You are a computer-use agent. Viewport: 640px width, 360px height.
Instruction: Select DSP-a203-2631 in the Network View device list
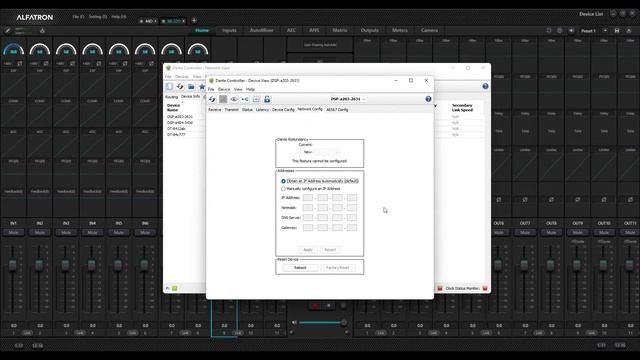[180, 117]
